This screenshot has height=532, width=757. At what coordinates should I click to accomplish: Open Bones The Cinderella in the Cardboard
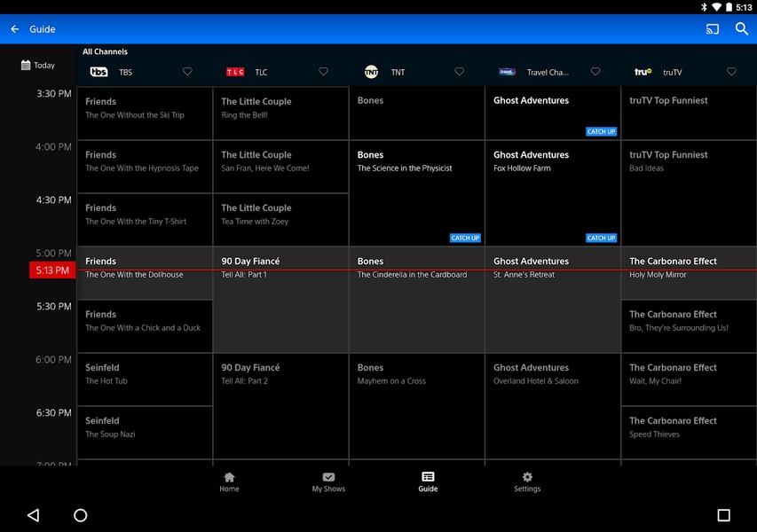[x=416, y=300]
